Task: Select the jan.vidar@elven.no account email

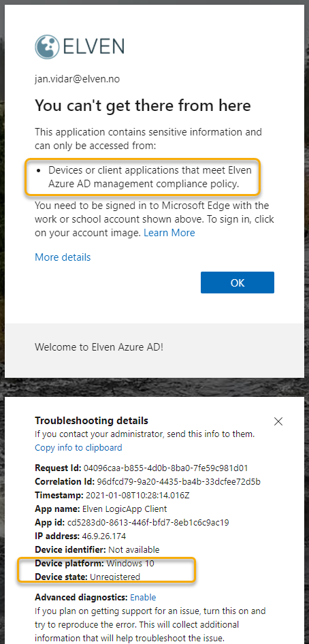Action: point(77,79)
